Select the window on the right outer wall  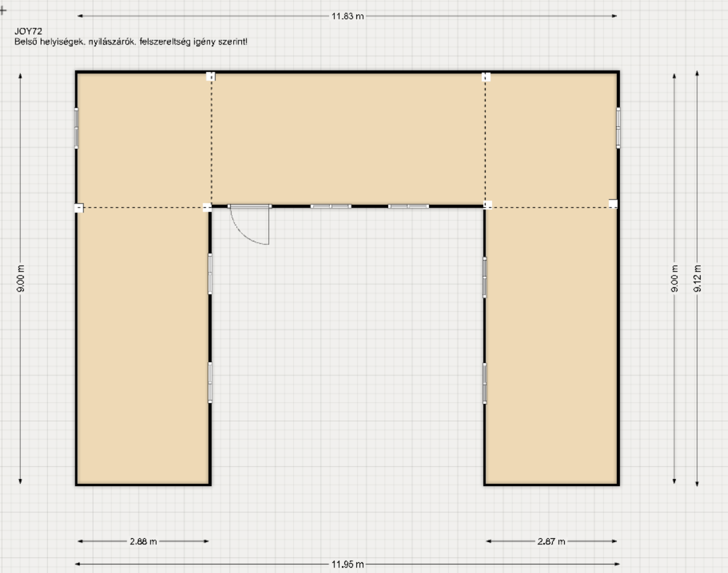pyautogui.click(x=618, y=127)
